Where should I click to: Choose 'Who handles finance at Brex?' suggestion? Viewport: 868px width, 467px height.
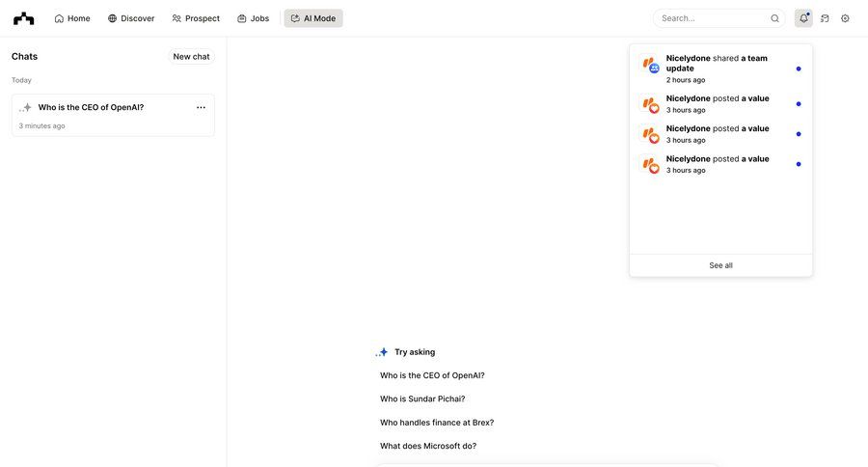click(x=437, y=423)
